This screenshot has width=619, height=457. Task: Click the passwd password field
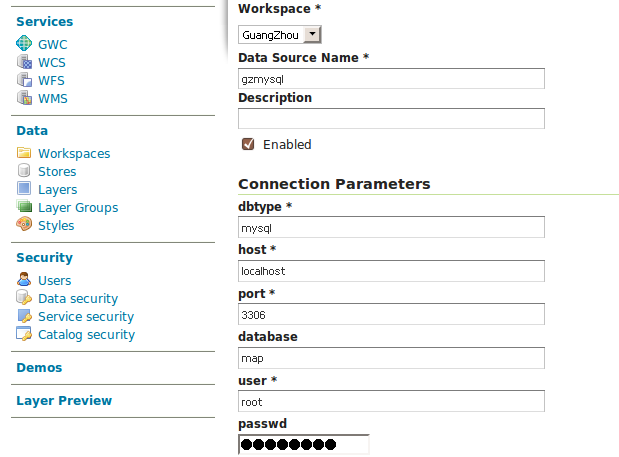tap(304, 445)
